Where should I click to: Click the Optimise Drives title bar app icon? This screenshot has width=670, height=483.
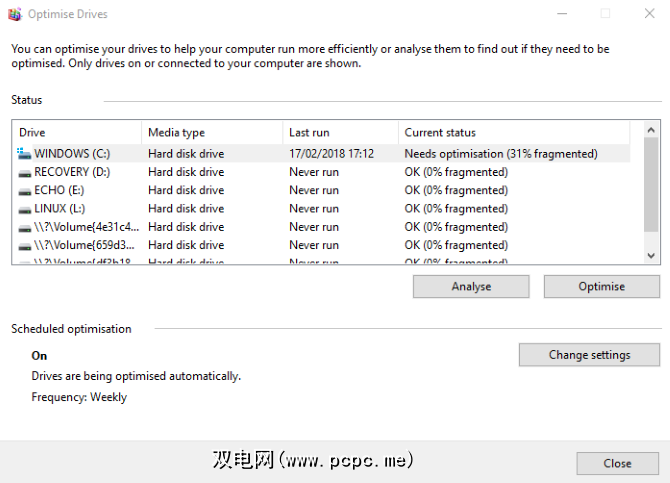tap(15, 14)
